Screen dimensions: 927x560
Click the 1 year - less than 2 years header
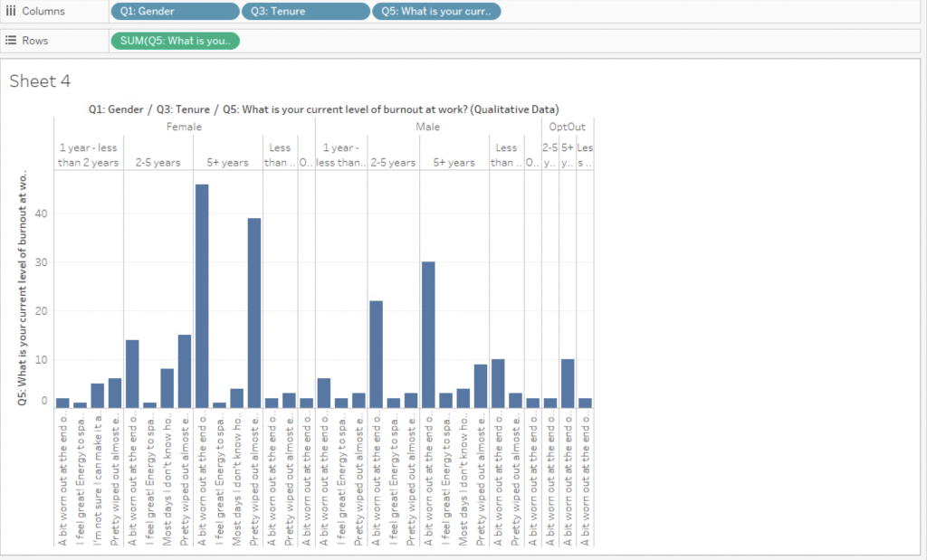tap(88, 154)
